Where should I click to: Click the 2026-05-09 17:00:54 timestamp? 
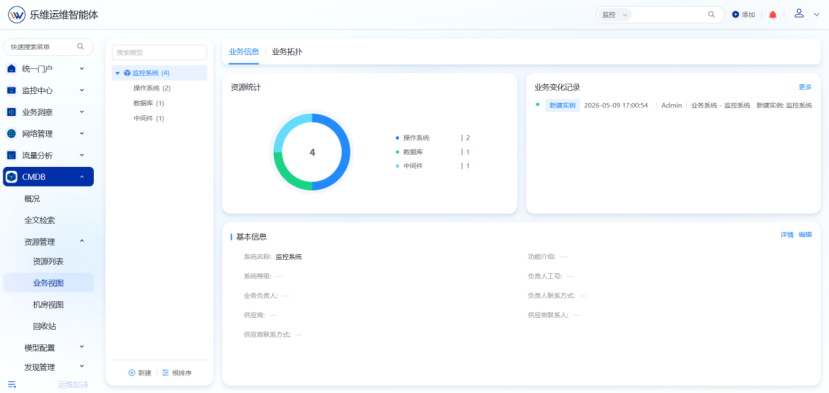click(616, 105)
